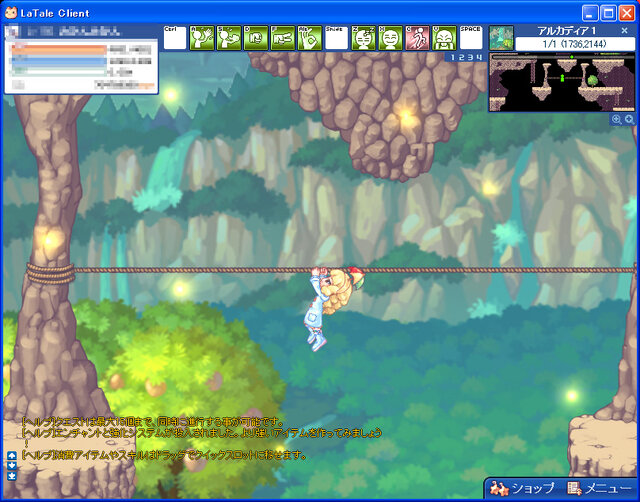Select the scissors hand emote in slot F
Viewport: 640px width, 502px height.
282,38
